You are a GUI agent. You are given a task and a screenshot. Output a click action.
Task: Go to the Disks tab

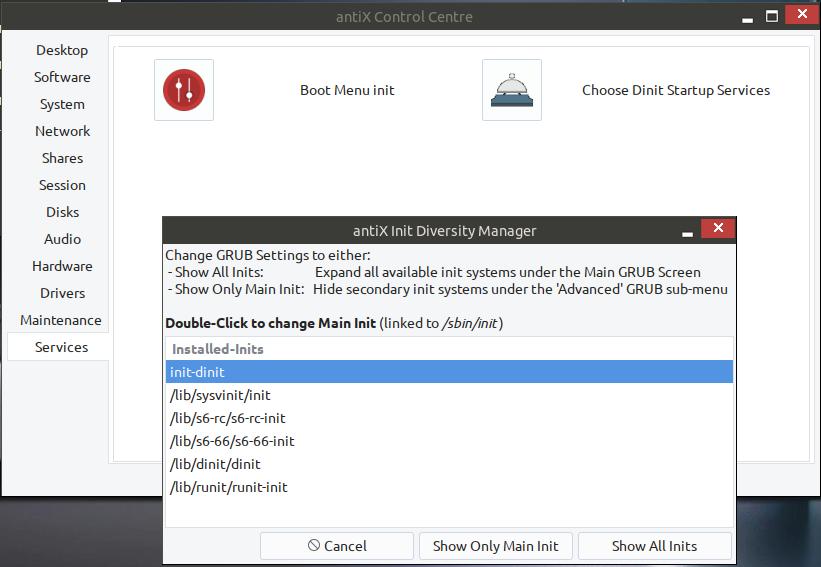point(62,212)
